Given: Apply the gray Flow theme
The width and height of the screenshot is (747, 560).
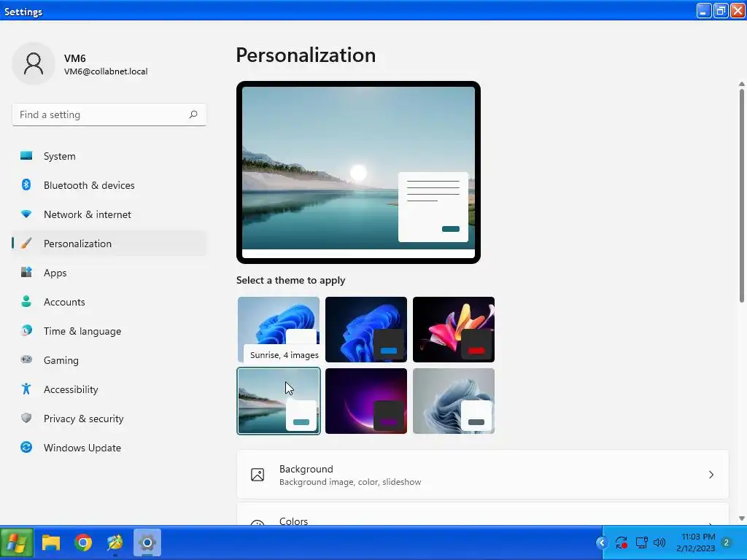Looking at the screenshot, I should pos(454,401).
